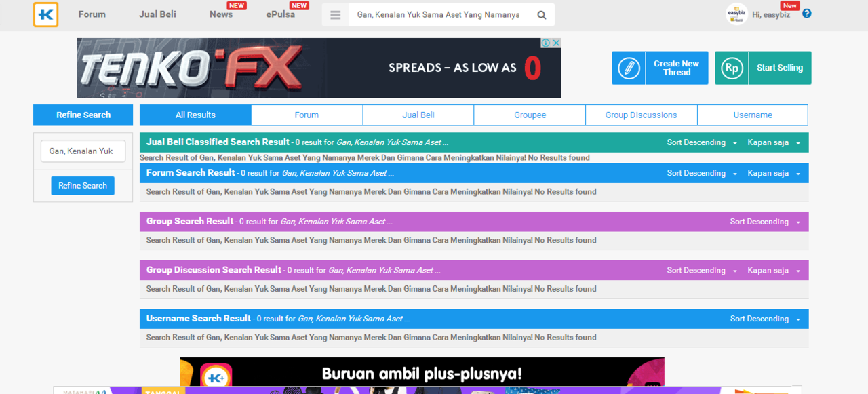Open the AdChoices info icon on ad
The width and height of the screenshot is (868, 394).
click(x=545, y=43)
